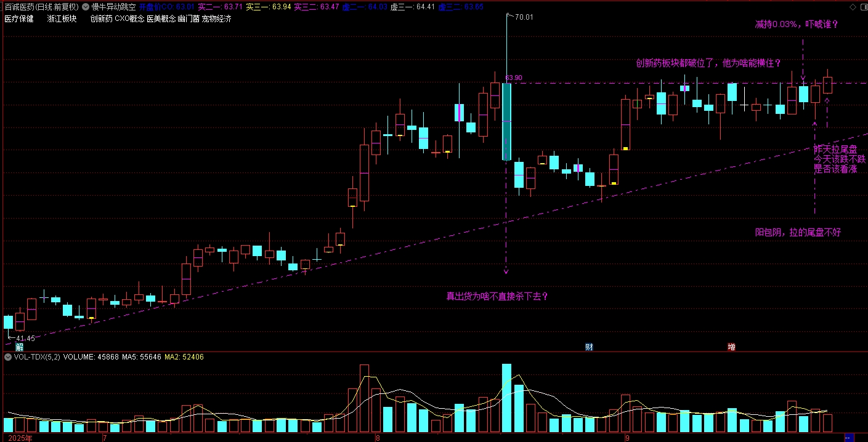
Task: Open the 浙江板块 region link
Action: pos(62,19)
